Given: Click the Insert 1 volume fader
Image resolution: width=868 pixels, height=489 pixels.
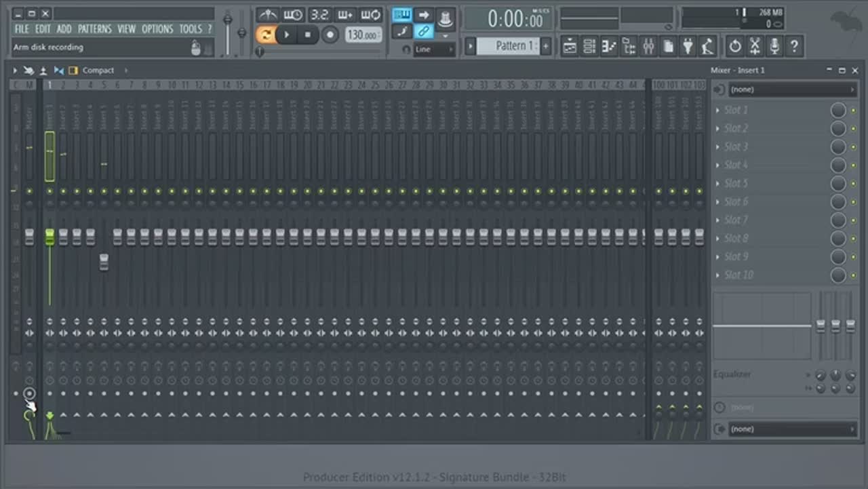Looking at the screenshot, I should tap(50, 237).
